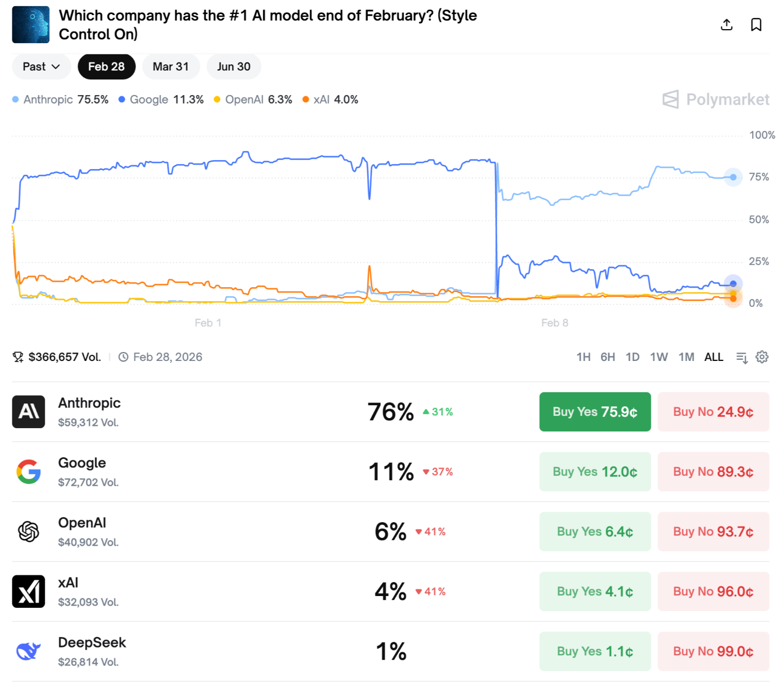Click the Polymarket logo watermark
The height and width of the screenshot is (685, 784).
pyautogui.click(x=715, y=100)
